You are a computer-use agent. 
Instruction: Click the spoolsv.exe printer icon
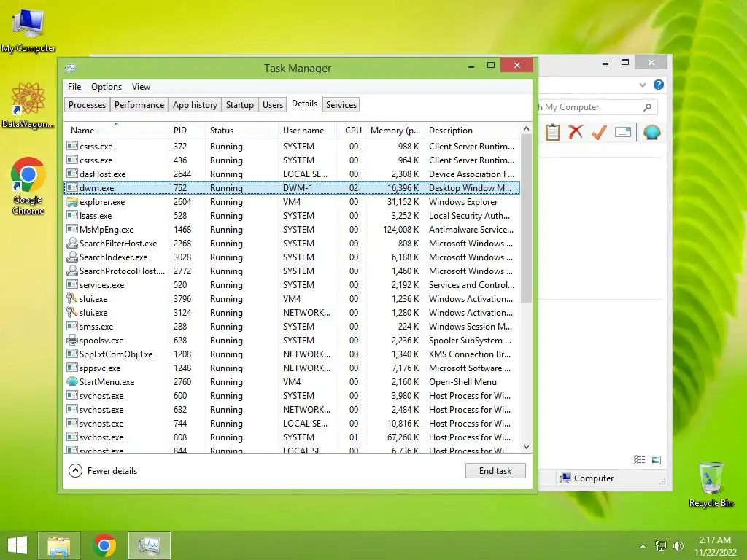click(72, 341)
